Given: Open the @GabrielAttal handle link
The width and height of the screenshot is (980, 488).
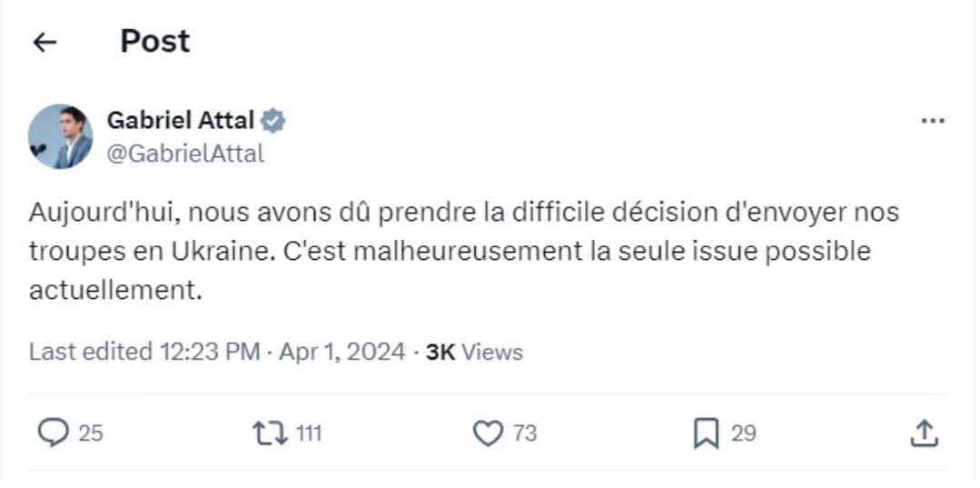Looking at the screenshot, I should [185, 154].
